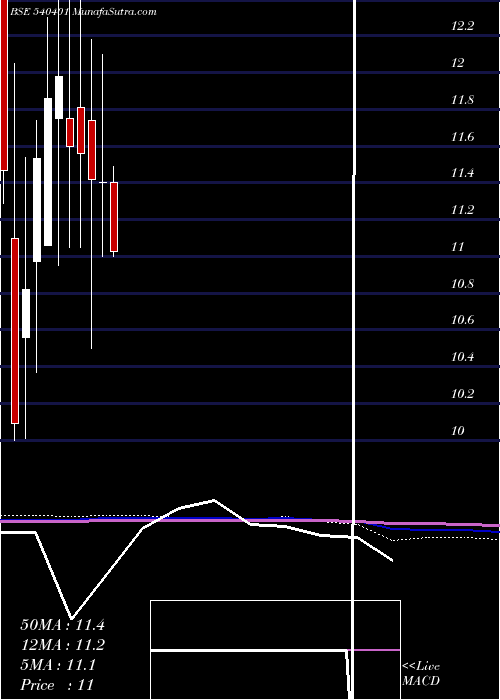Click the 11.2 price axis label
Screen dimensions: 500x700
(x=462, y=210)
